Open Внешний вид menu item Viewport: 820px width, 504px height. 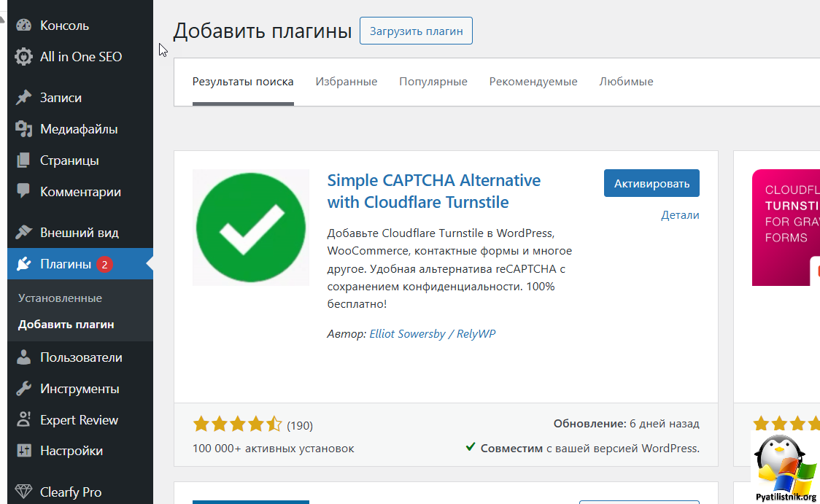tap(80, 232)
